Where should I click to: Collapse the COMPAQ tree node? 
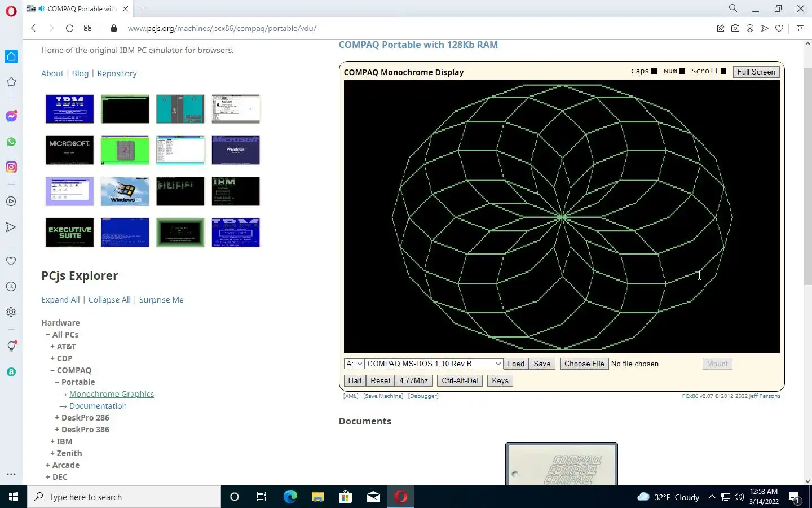(52, 370)
